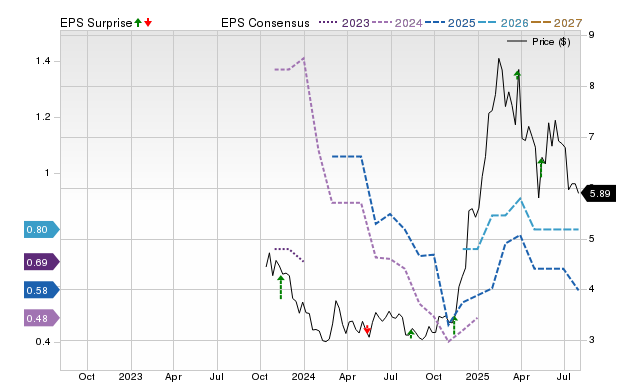
Task: Click the red down arrow in the EPS Surprise legend
Action: pos(148,23)
